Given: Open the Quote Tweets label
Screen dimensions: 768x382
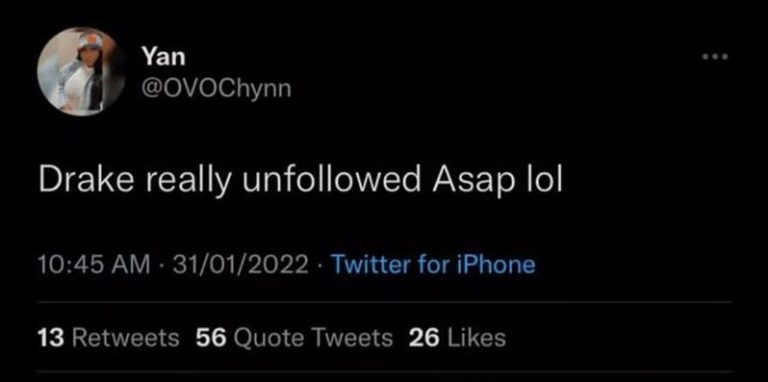Looking at the screenshot, I should click(x=313, y=338).
